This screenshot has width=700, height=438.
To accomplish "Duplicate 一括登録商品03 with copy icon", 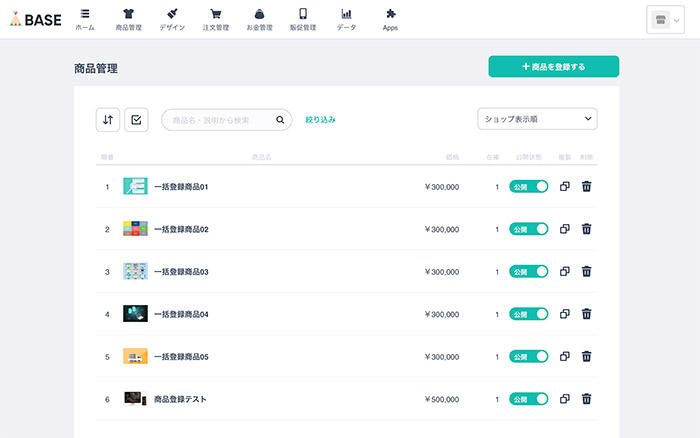I will pos(565,271).
